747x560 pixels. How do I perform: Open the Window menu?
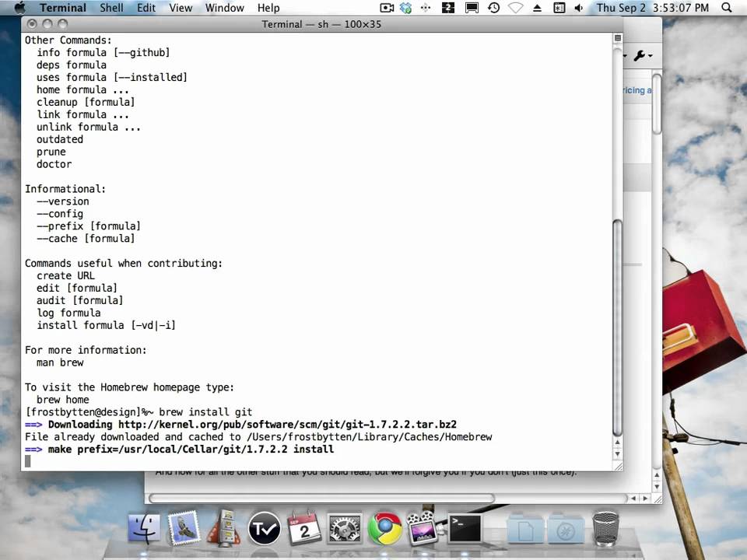[224, 8]
